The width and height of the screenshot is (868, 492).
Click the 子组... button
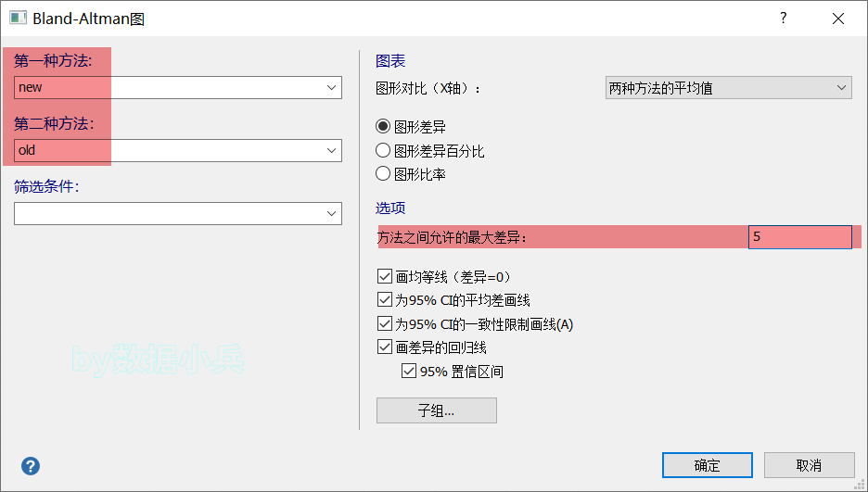point(436,410)
